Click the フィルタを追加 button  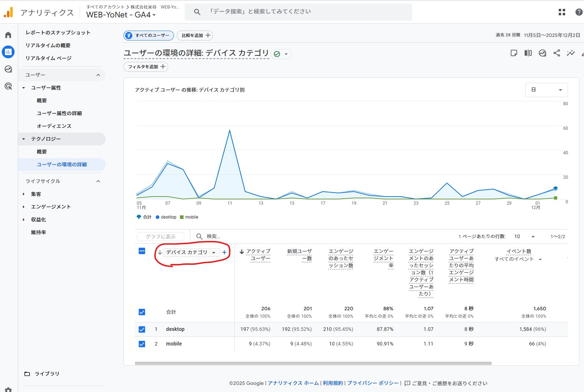[146, 67]
